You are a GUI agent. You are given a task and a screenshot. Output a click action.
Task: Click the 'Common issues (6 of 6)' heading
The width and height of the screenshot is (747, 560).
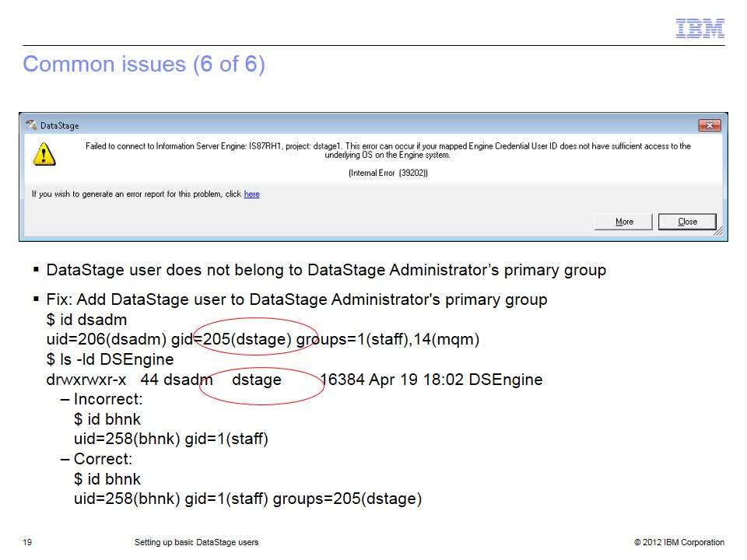(144, 64)
